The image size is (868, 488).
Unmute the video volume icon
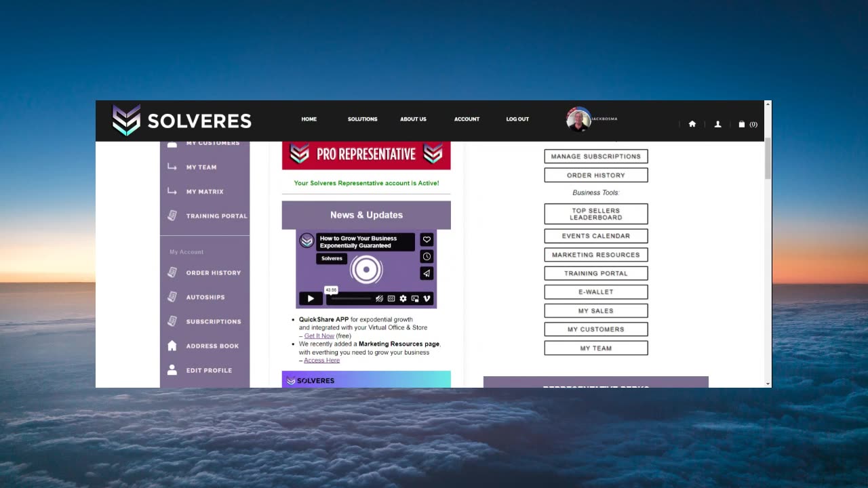click(380, 298)
